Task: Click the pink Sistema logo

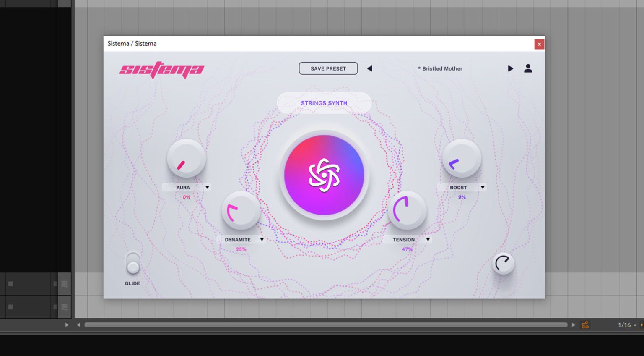Action: click(x=161, y=70)
